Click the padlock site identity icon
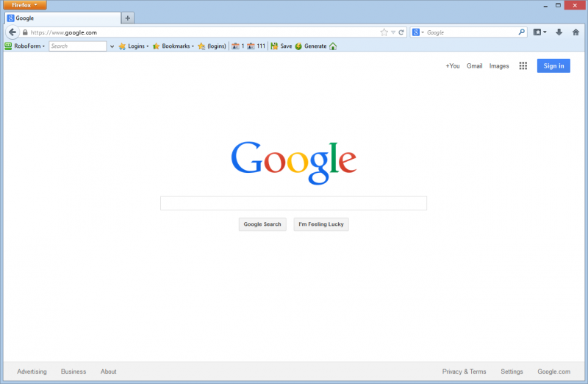This screenshot has height=384, width=588. tap(25, 32)
